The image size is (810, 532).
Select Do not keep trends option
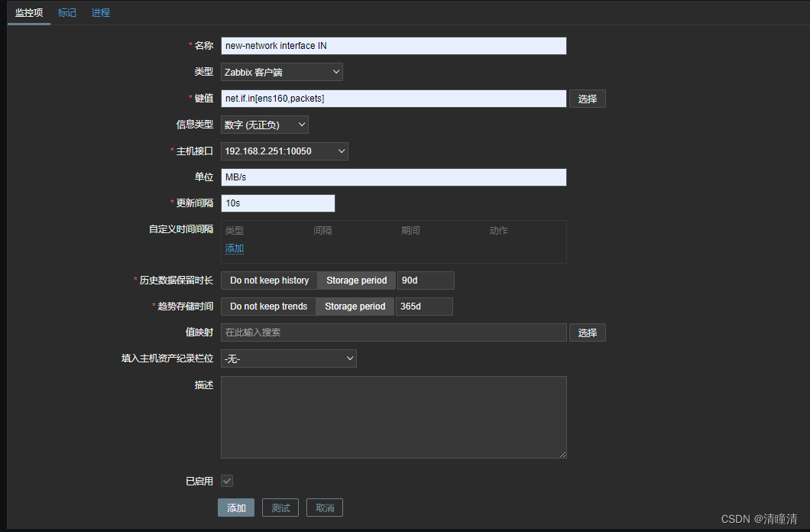(x=269, y=307)
